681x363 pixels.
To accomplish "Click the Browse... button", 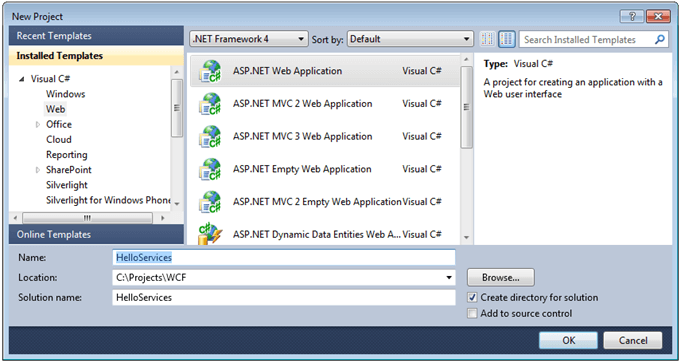I will point(501,277).
